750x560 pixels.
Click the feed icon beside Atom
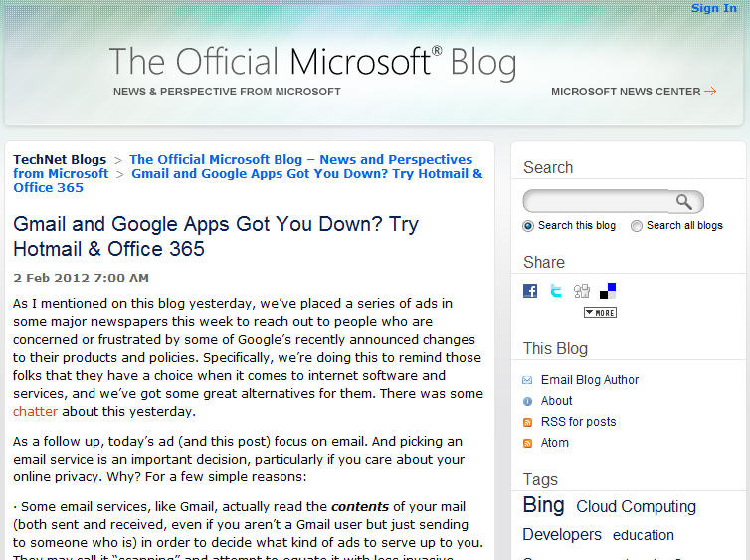click(x=527, y=444)
